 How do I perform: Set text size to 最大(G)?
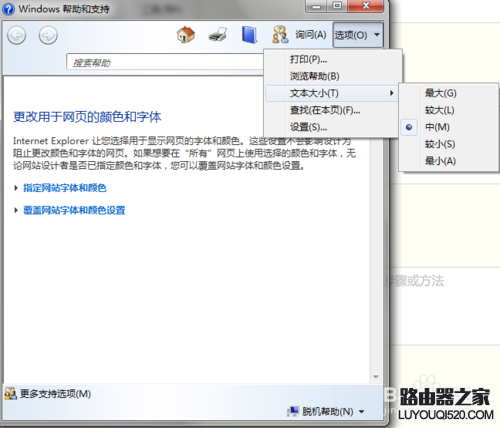449,93
